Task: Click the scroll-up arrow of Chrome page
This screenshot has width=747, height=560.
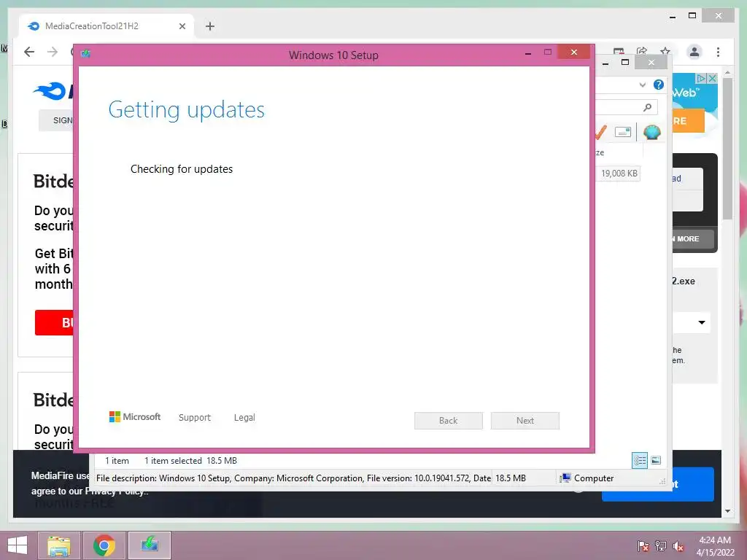Action: 727,72
